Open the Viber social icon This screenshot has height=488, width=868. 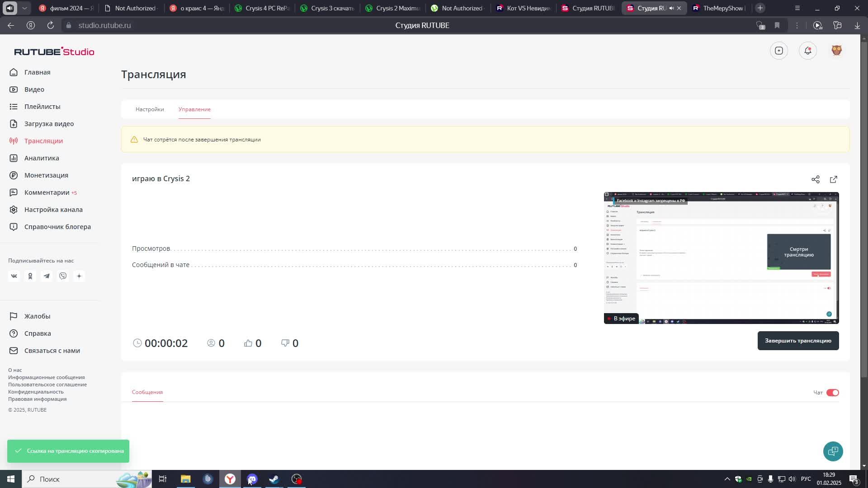63,276
